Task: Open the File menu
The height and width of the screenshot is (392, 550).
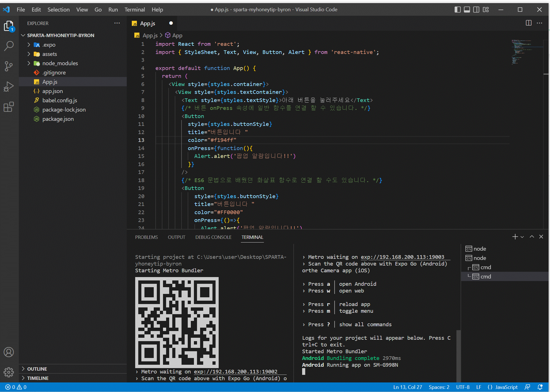Action: (21, 10)
